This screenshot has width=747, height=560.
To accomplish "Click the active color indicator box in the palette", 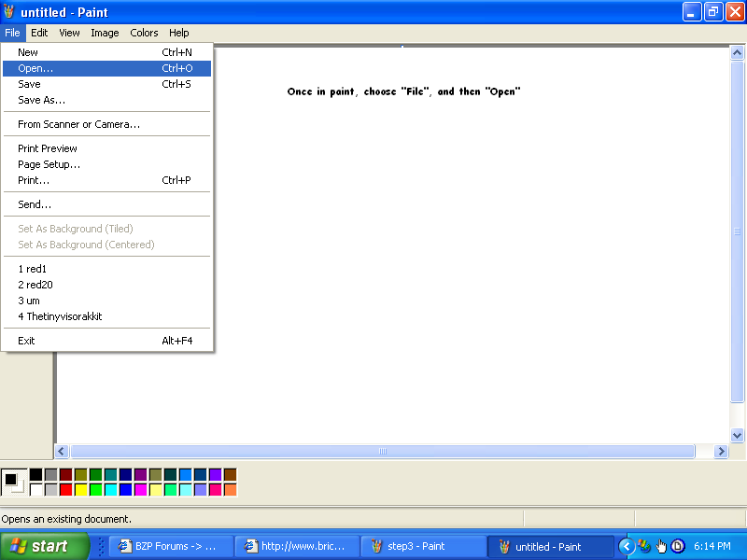I will tap(13, 480).
